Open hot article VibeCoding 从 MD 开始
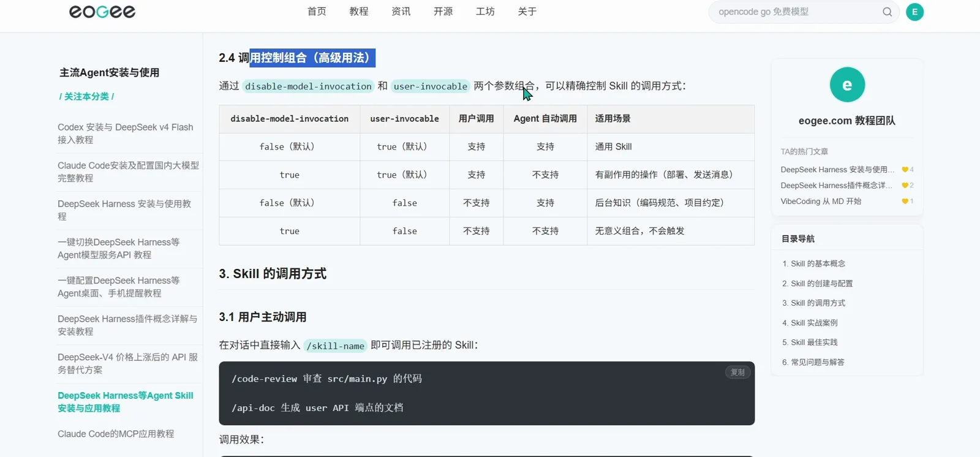This screenshot has height=457, width=980. [821, 202]
